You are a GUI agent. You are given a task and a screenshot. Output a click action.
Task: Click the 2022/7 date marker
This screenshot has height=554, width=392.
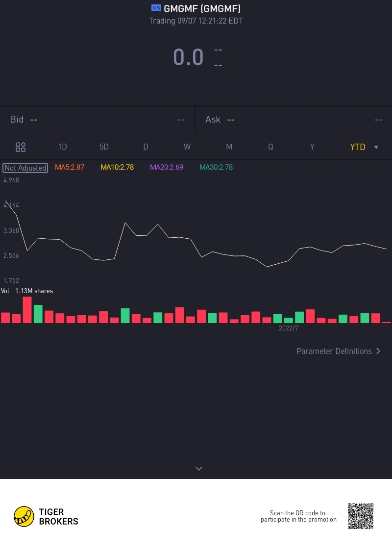[x=289, y=328]
